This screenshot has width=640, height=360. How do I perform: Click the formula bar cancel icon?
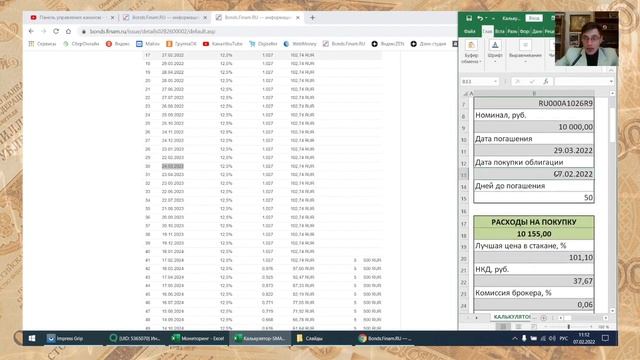(x=518, y=82)
